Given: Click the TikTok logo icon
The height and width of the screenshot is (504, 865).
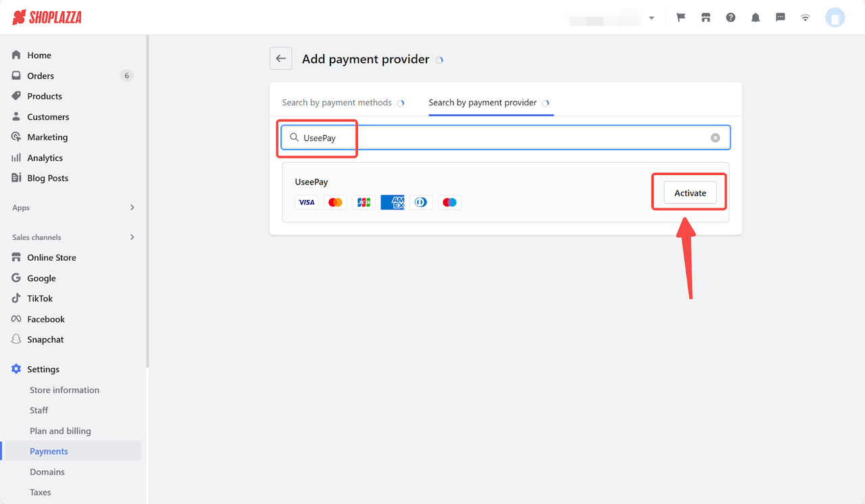Looking at the screenshot, I should [x=16, y=299].
